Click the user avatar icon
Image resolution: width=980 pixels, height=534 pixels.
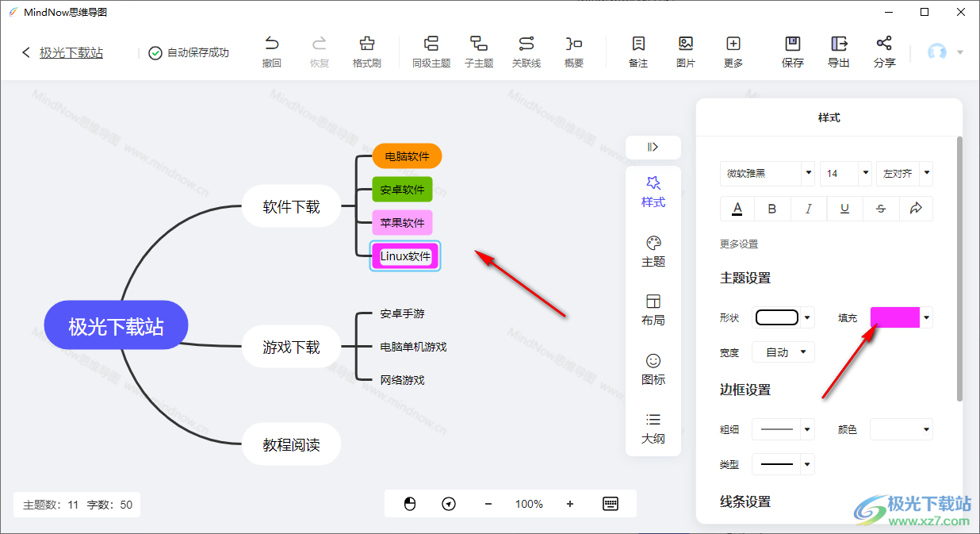coord(937,52)
